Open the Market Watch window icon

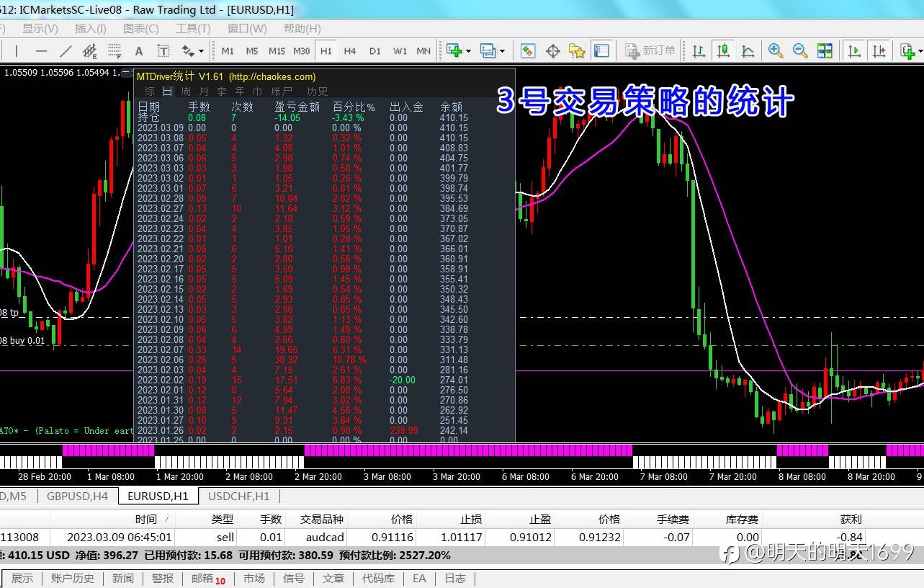pos(528,50)
